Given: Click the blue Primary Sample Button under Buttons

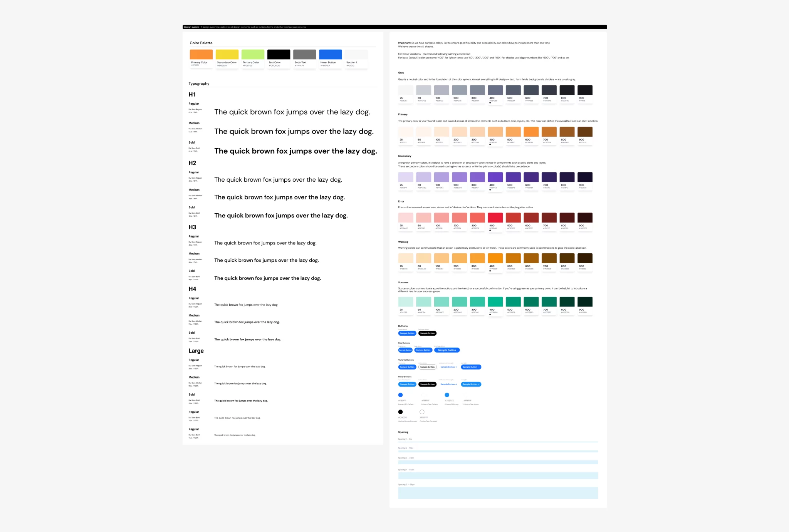Looking at the screenshot, I should 407,333.
